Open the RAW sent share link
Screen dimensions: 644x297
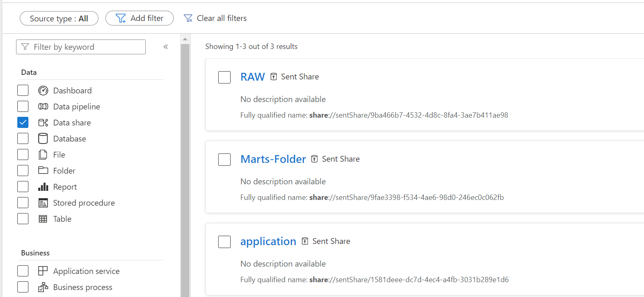click(x=252, y=77)
